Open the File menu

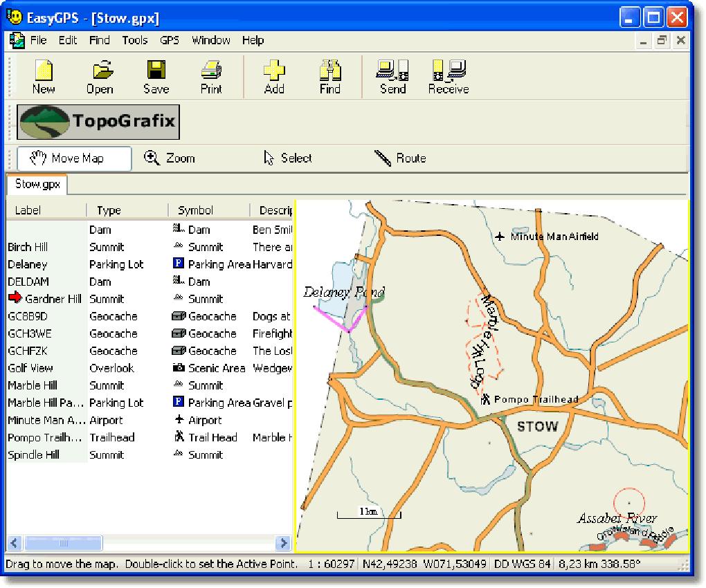(38, 40)
